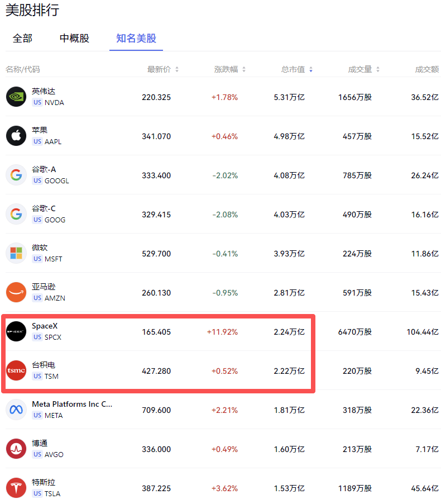The width and height of the screenshot is (441, 504).
Task: Open the 微软 stock link
Action: 40,248
